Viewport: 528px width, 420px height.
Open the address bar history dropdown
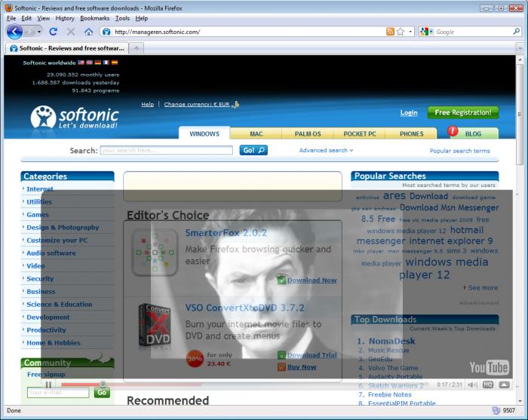pos(410,32)
